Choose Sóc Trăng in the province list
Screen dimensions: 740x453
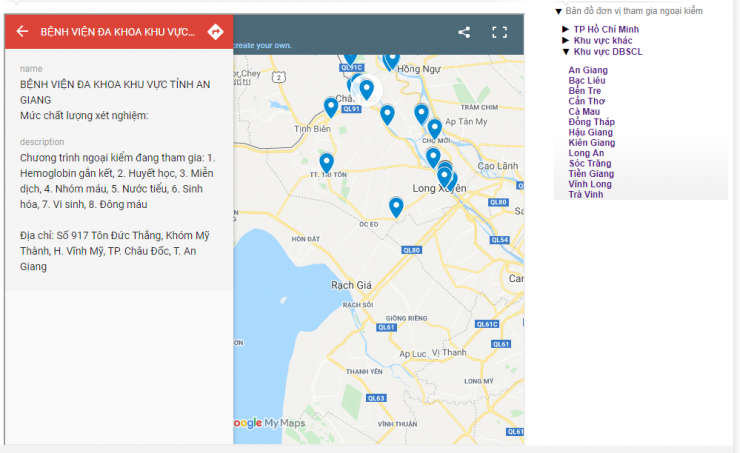(590, 163)
